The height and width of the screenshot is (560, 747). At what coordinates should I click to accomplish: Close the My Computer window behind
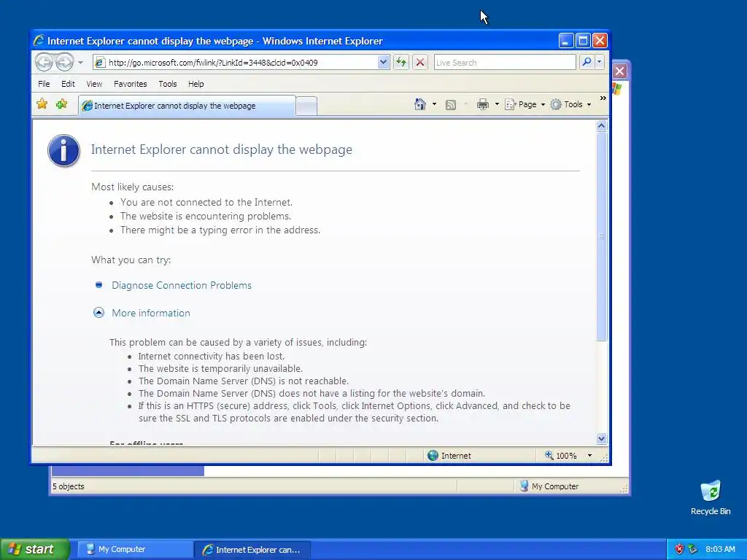619,71
